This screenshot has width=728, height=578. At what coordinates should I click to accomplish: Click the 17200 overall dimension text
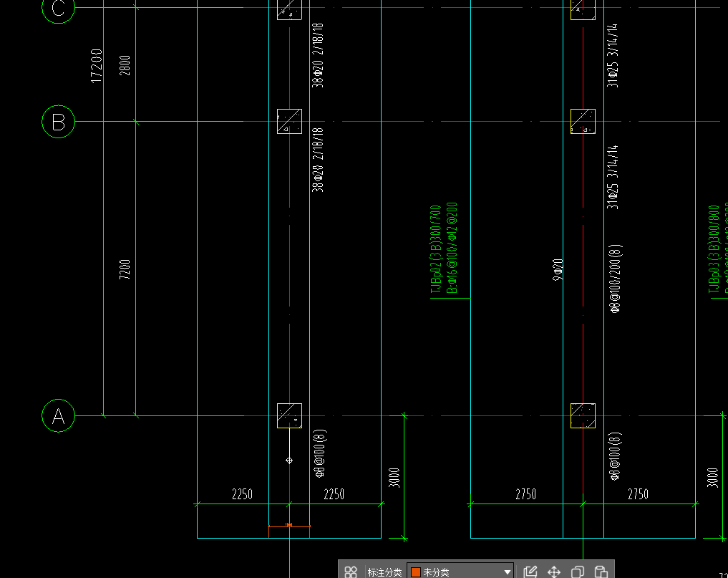(96, 66)
